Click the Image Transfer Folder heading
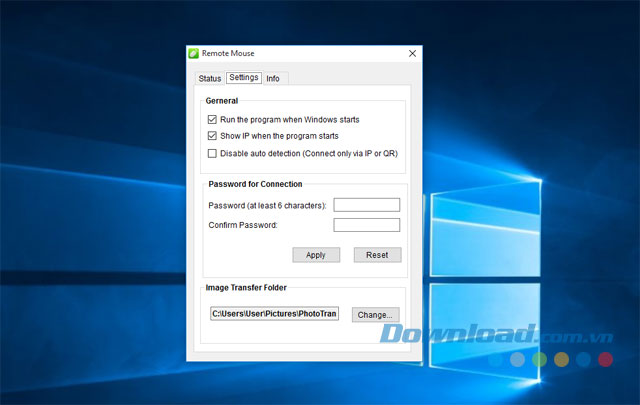This screenshot has height=405, width=640. click(x=246, y=288)
